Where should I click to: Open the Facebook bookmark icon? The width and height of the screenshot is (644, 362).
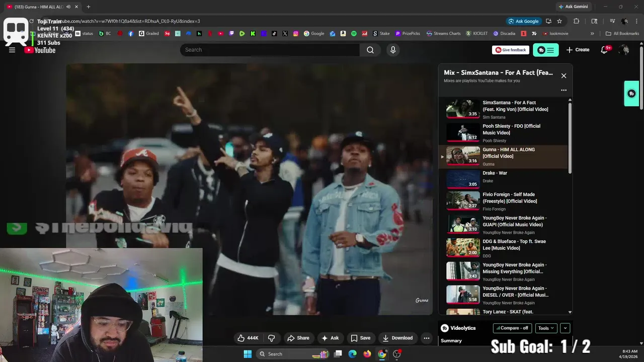tap(131, 34)
